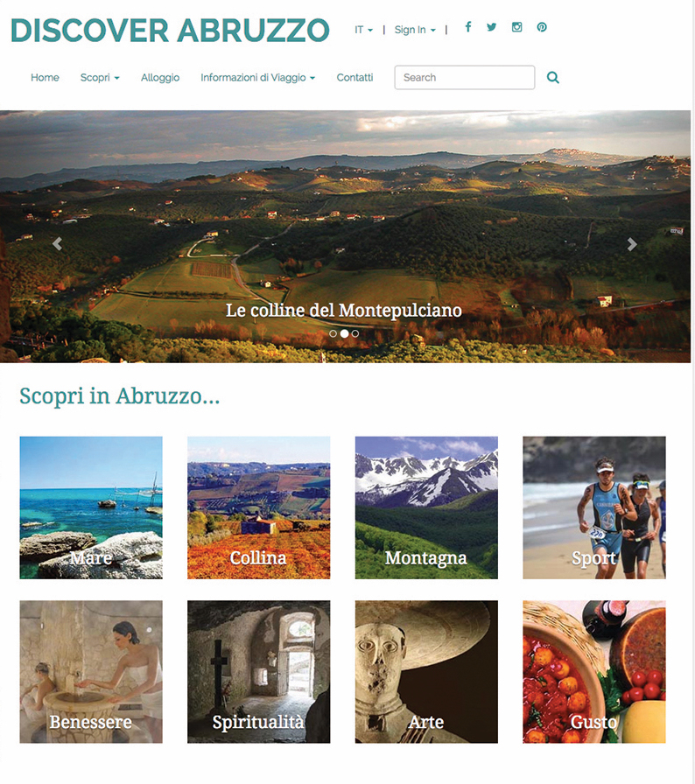Open the Facebook social page icon
Screen dimensions: 695x784
coord(468,27)
